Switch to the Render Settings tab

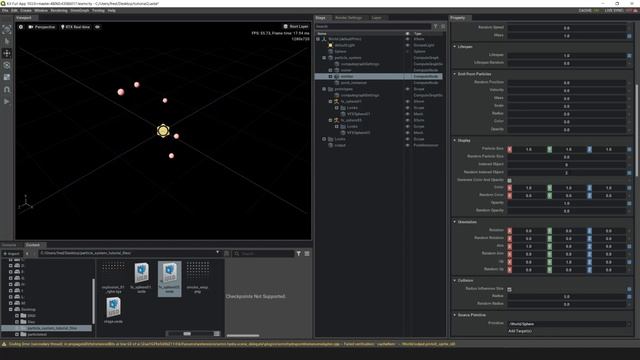pos(348,18)
